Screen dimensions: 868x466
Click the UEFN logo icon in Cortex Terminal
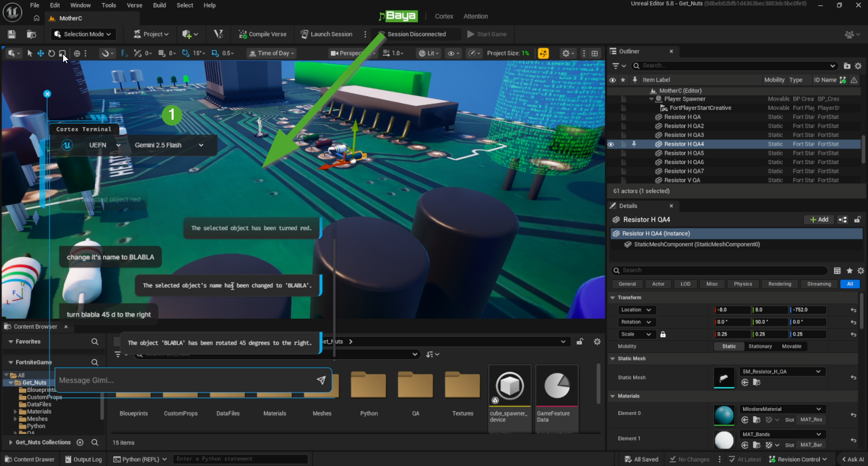tap(67, 145)
